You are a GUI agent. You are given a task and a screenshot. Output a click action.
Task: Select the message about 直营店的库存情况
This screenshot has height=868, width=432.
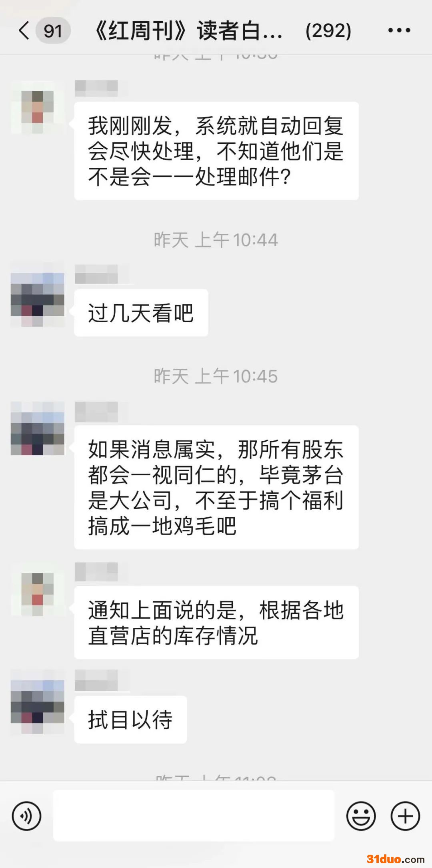[216, 623]
